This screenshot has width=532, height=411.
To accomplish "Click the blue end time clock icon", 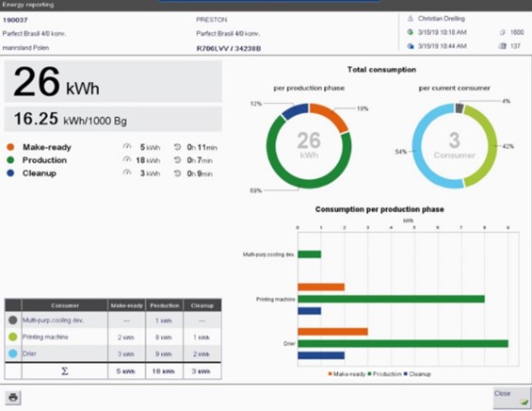I will [411, 46].
